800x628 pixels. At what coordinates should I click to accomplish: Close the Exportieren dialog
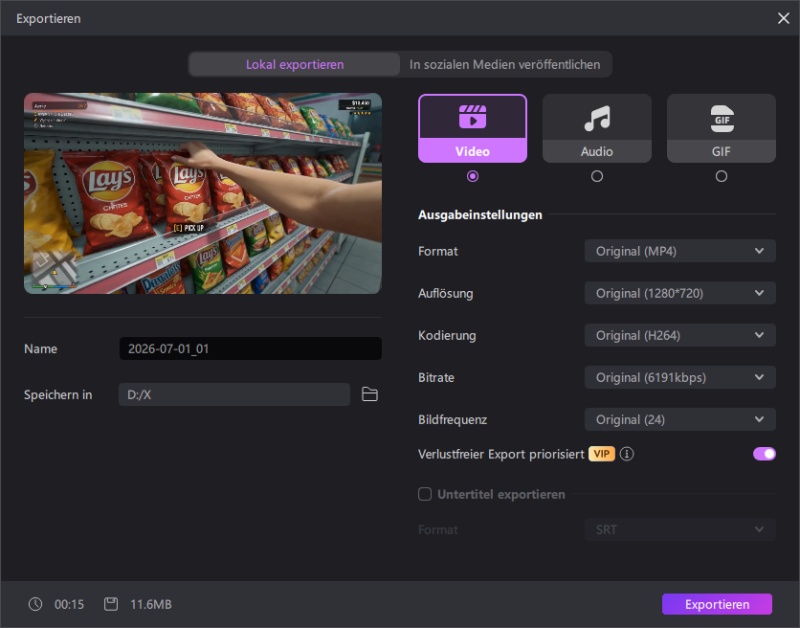click(x=783, y=18)
